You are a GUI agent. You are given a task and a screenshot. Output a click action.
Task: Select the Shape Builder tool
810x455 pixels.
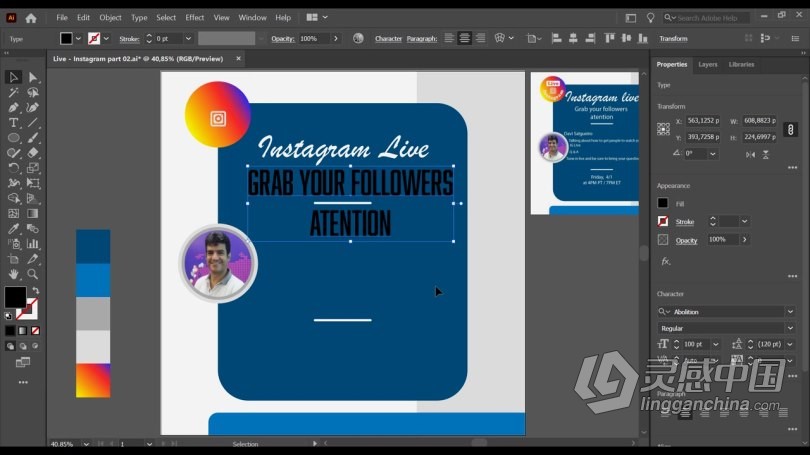click(13, 198)
